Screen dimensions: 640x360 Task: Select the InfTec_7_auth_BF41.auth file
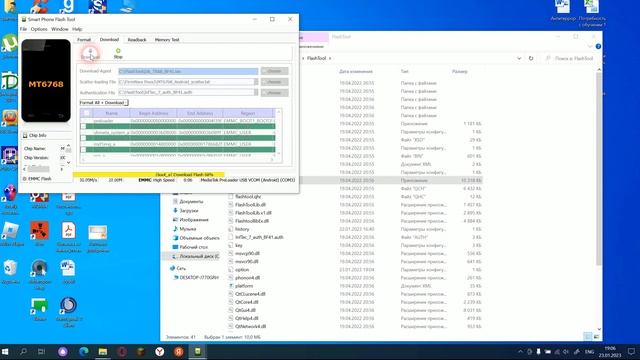(x=259, y=237)
